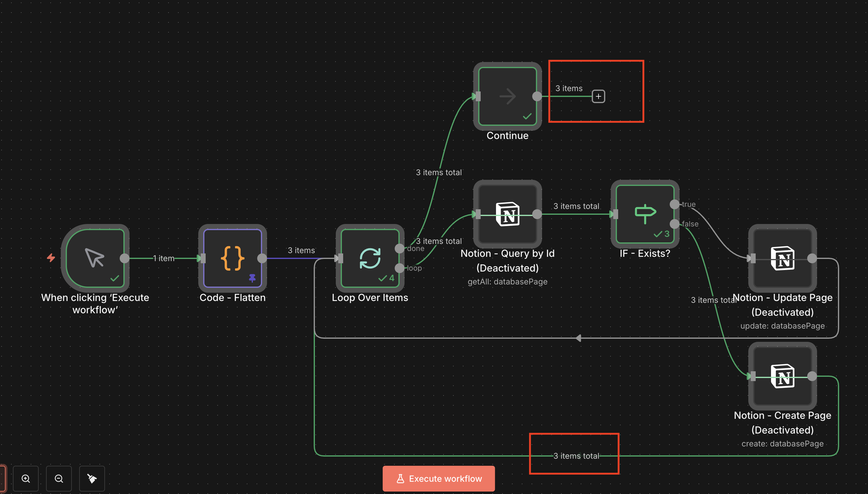
Task: Click the IF node true output connector
Action: 675,204
